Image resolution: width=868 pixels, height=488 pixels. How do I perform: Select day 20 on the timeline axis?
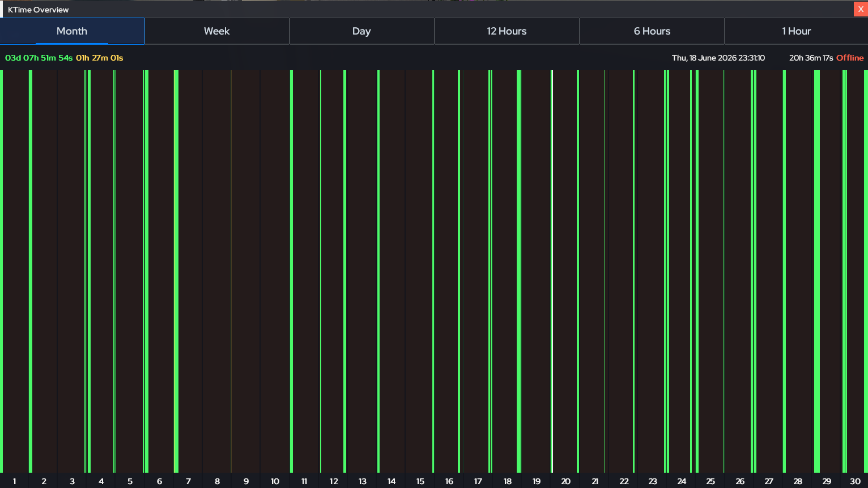[565, 481]
